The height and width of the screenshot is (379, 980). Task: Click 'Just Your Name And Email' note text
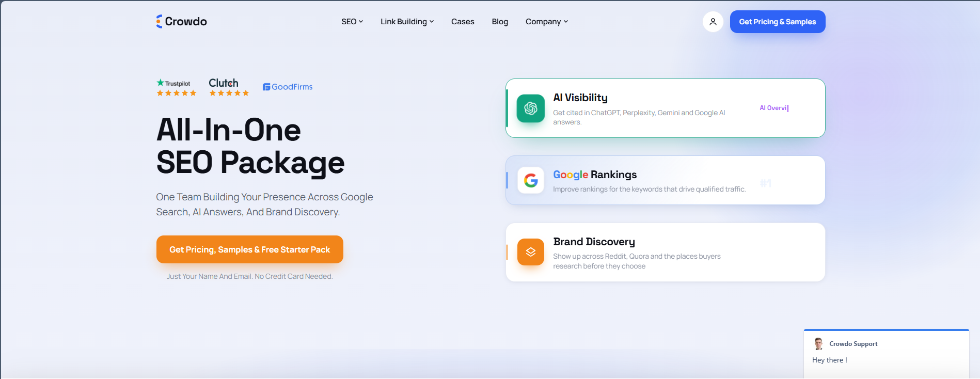(x=249, y=276)
